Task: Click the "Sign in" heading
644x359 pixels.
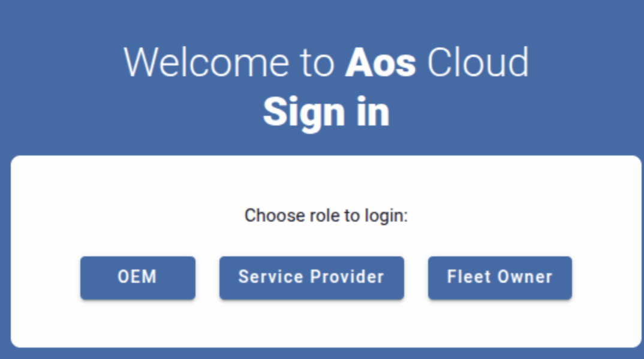Action: pyautogui.click(x=326, y=112)
